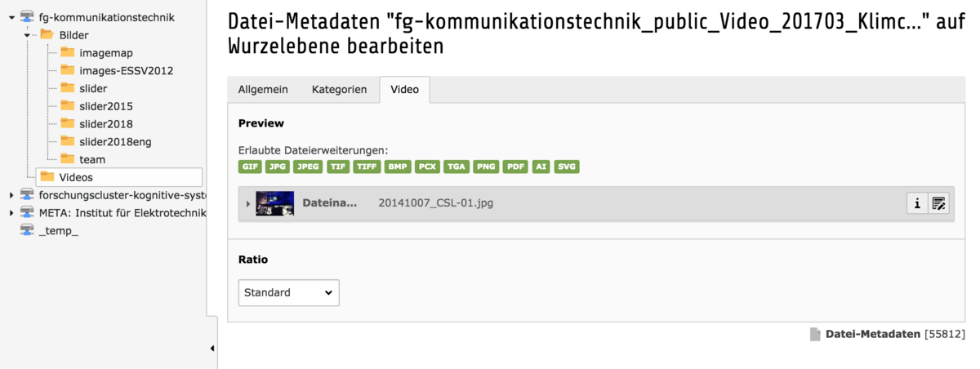The width and height of the screenshot is (980, 369).
Task: Collapse the Bilder folder
Action: (x=27, y=35)
